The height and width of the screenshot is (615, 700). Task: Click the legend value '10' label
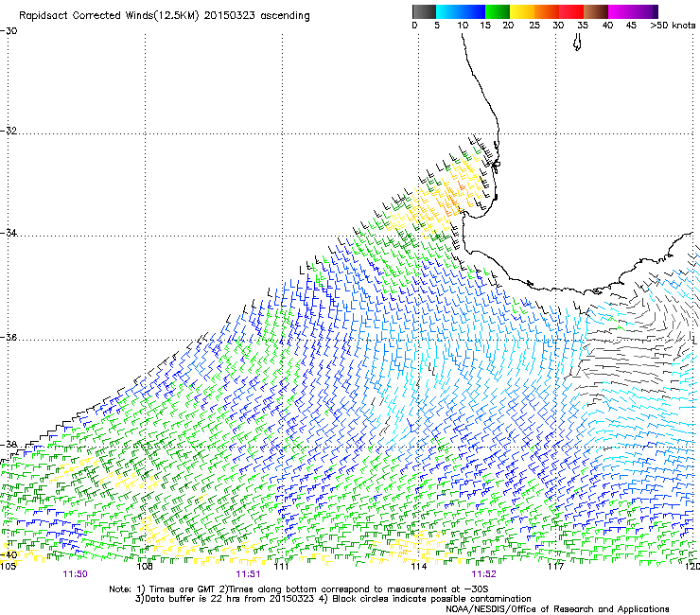[463, 26]
